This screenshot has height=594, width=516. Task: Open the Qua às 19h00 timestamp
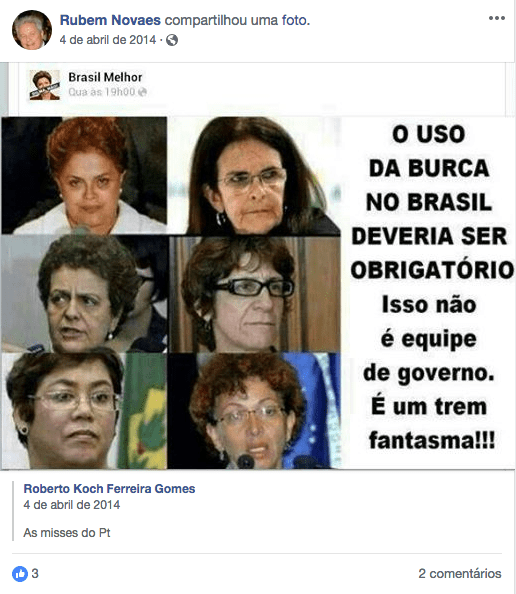102,92
